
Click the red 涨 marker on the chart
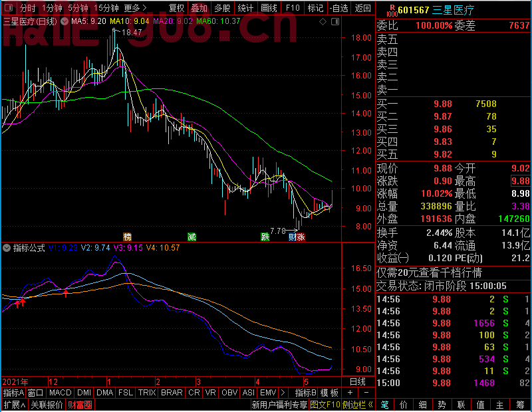tap(301, 237)
